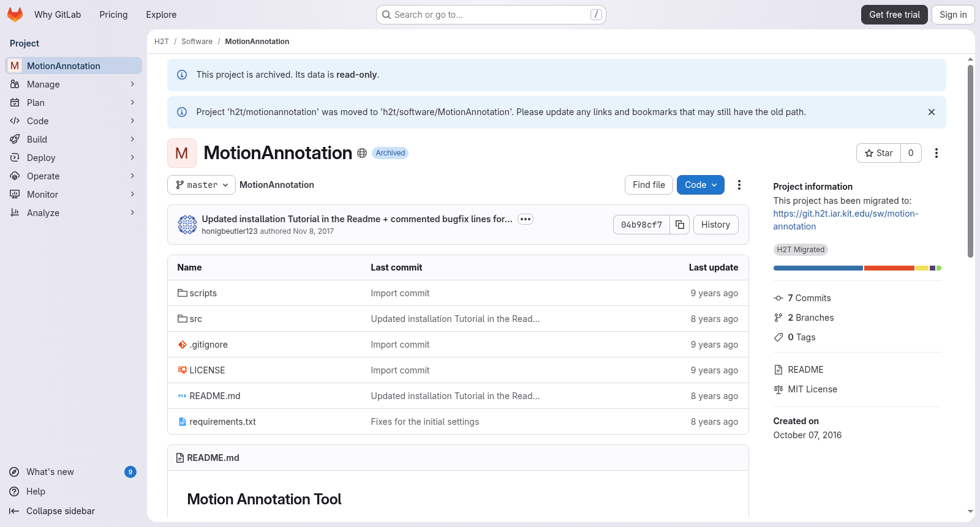Viewport: 980px width, 527px height.
Task: Open the Code dropdown button
Action: (701, 185)
